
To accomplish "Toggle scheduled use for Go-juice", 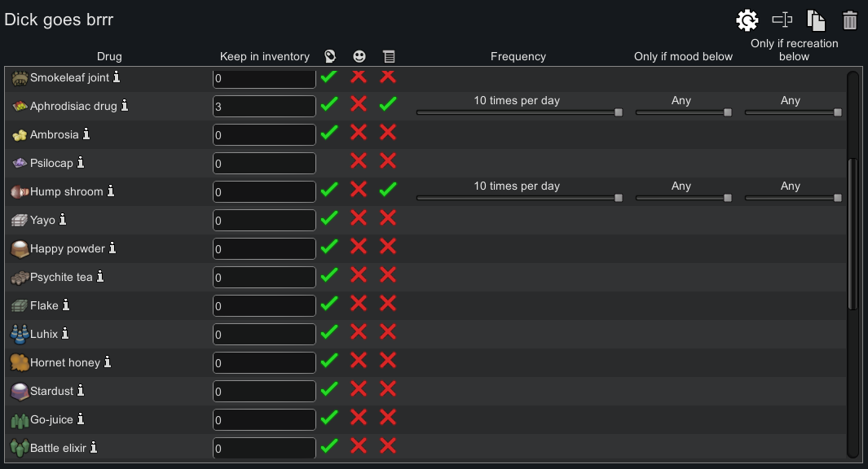I will [388, 417].
